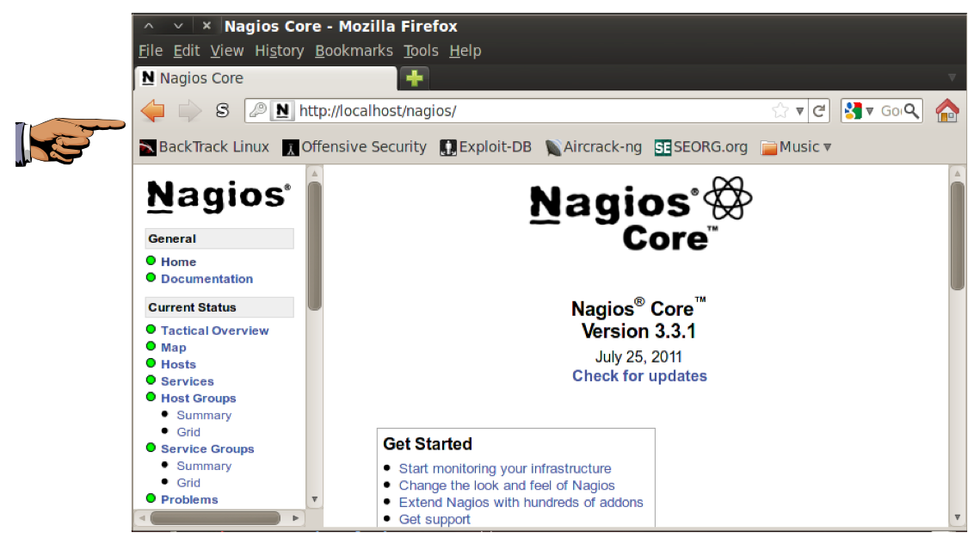The width and height of the screenshot is (980, 544).
Task: Open the View menu
Action: click(227, 51)
